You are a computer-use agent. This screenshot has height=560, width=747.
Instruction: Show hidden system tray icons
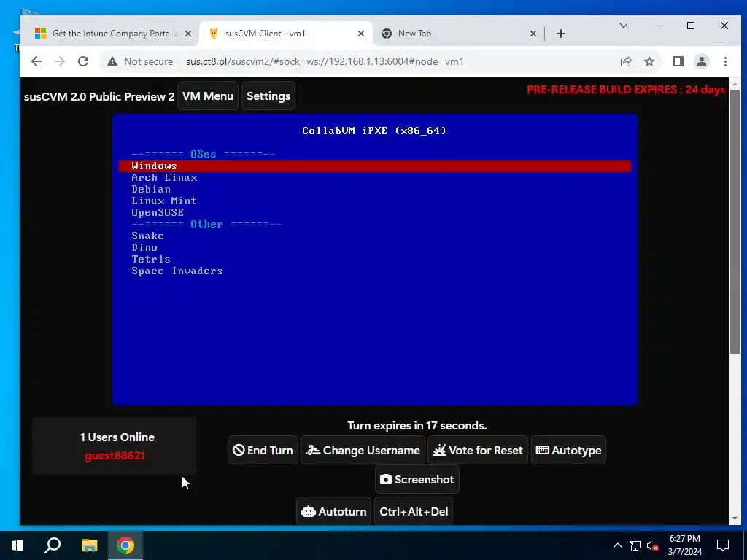click(x=617, y=545)
